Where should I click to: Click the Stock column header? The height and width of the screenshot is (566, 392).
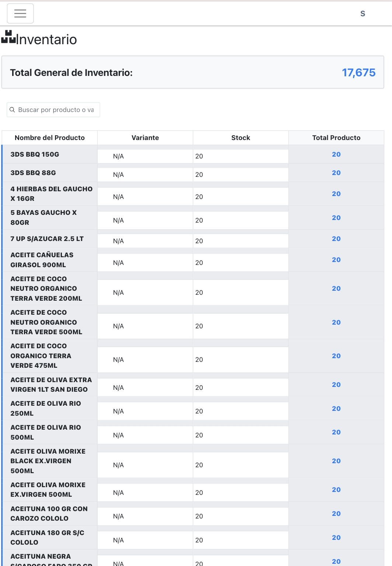click(x=241, y=138)
